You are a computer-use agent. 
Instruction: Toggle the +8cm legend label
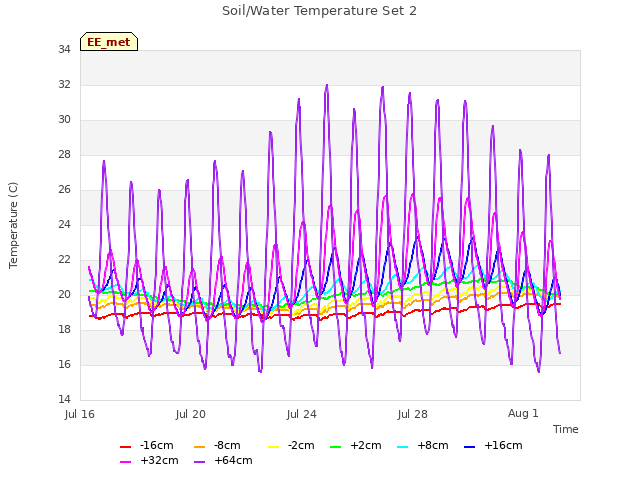(433, 445)
